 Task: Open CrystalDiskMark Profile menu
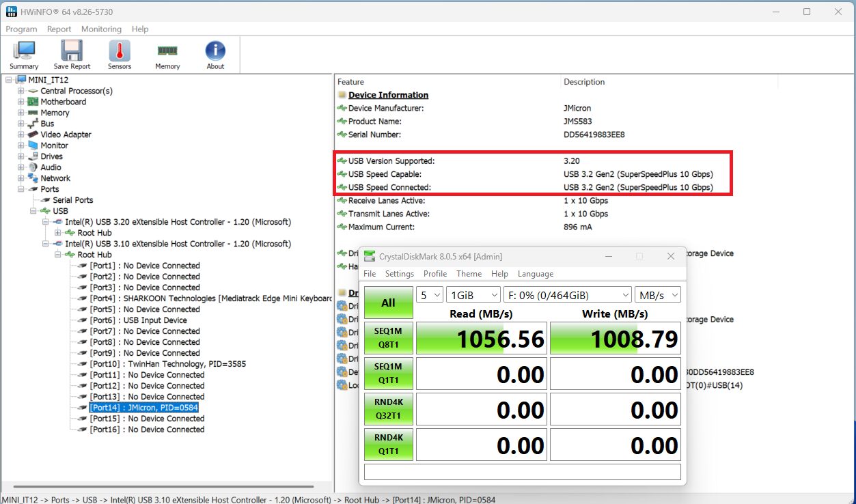pyautogui.click(x=435, y=274)
